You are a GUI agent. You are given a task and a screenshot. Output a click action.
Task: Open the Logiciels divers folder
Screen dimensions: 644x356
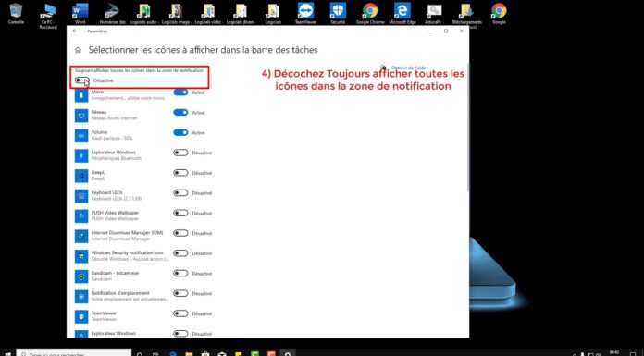click(241, 13)
